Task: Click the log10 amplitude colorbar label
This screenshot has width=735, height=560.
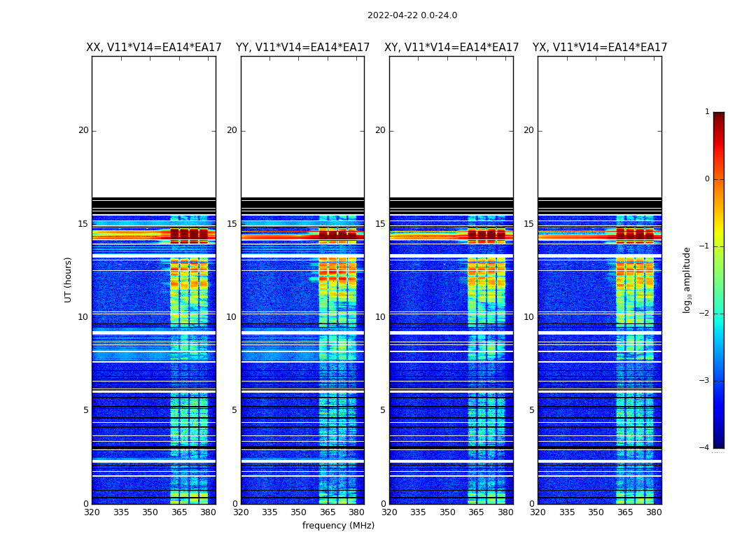Action: pos(687,280)
